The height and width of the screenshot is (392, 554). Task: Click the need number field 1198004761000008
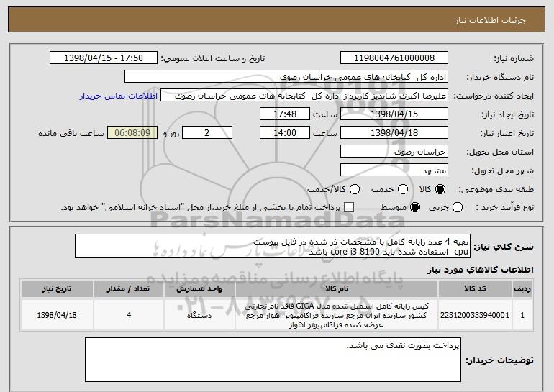(393, 58)
